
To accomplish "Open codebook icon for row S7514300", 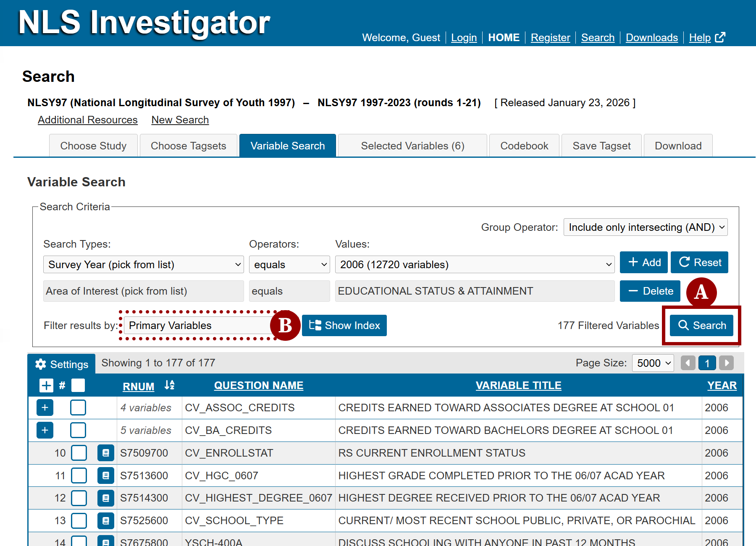I will point(106,498).
